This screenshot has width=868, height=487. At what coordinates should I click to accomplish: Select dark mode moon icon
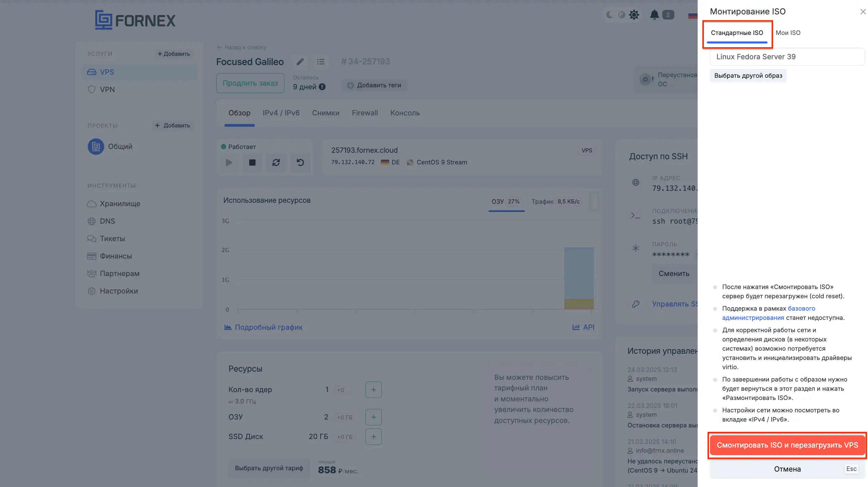point(610,15)
